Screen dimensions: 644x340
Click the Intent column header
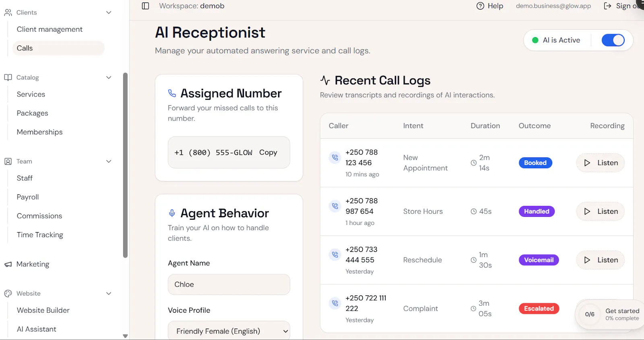413,126
